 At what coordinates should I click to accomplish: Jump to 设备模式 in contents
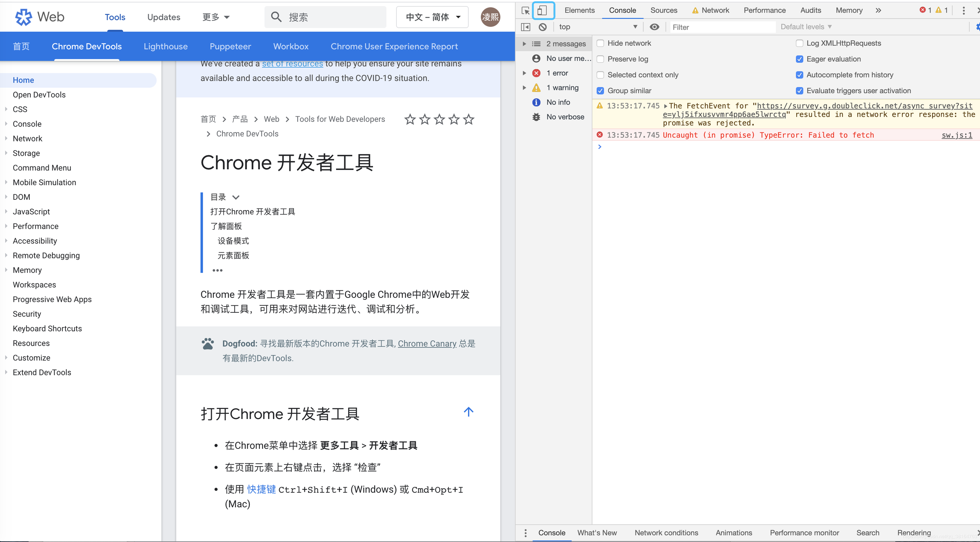pyautogui.click(x=233, y=241)
